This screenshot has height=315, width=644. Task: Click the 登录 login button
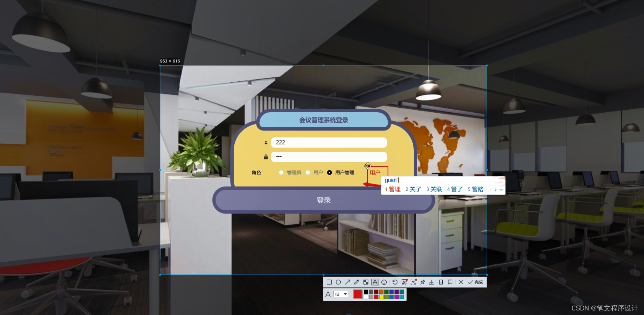[323, 200]
